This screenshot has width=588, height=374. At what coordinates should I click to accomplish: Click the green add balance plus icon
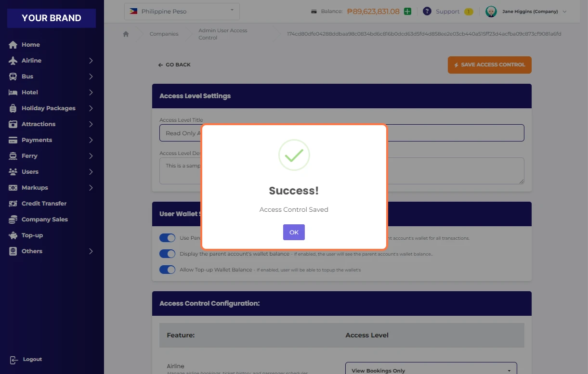(x=407, y=11)
